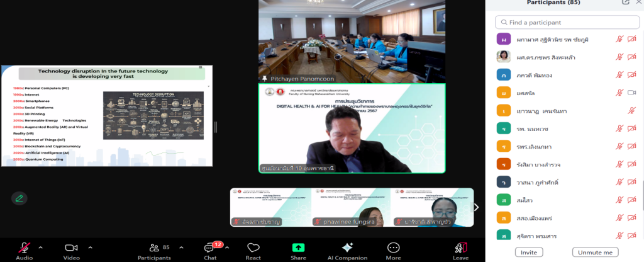The width and height of the screenshot is (644, 262).
Task: Click the divider handle beside shared slide
Action: point(216,127)
